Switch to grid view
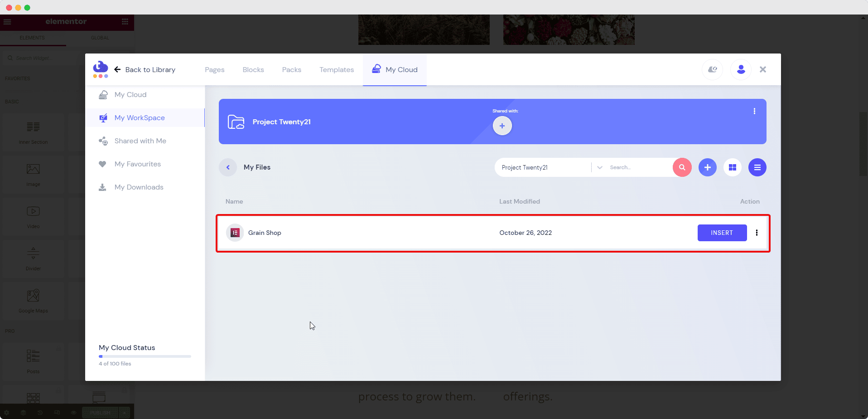 point(733,167)
